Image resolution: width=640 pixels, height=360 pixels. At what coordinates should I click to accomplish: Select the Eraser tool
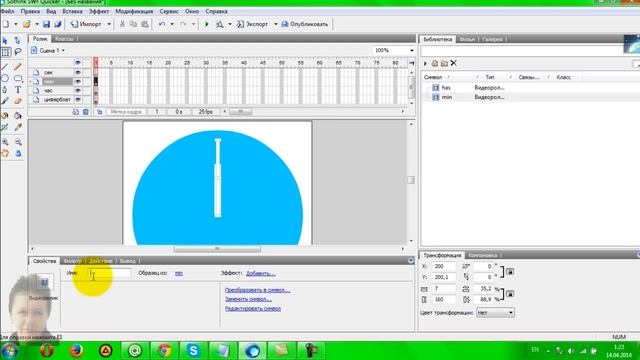[x=18, y=101]
